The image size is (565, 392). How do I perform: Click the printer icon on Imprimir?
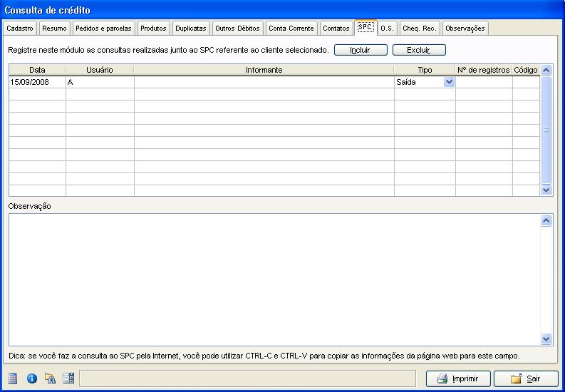pos(442,378)
